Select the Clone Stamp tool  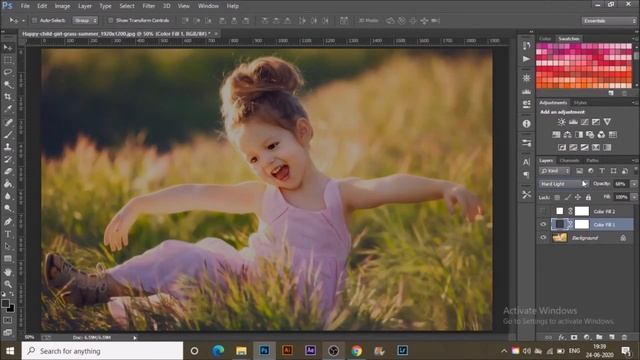[x=8, y=147]
